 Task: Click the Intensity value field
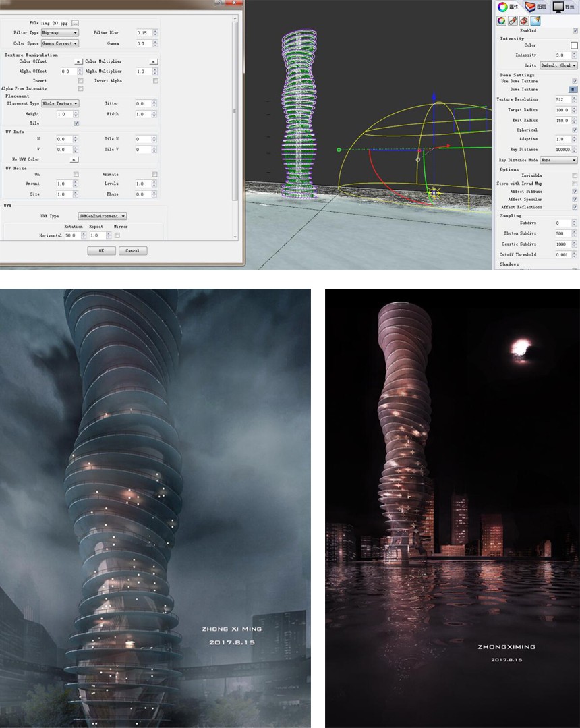563,55
